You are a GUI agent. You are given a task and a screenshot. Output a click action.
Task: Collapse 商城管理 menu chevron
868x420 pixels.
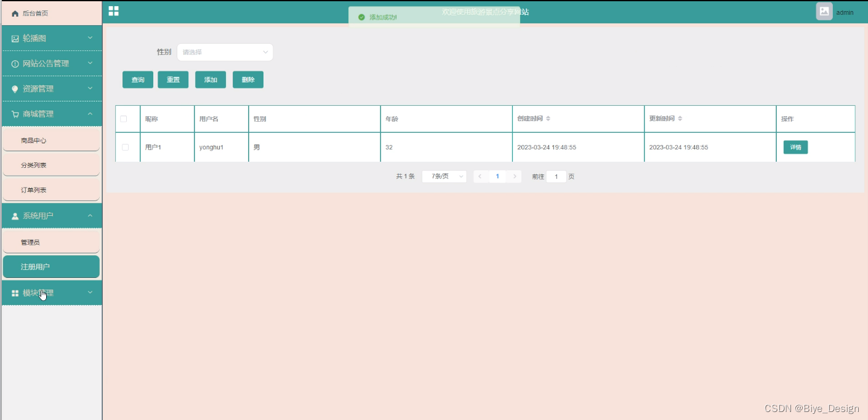click(x=90, y=114)
